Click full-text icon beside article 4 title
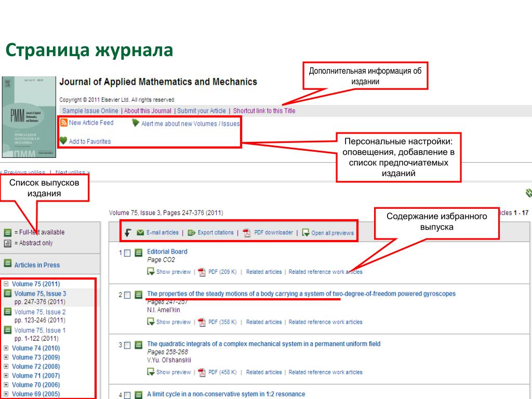The height and width of the screenshot is (399, 532). [138, 395]
